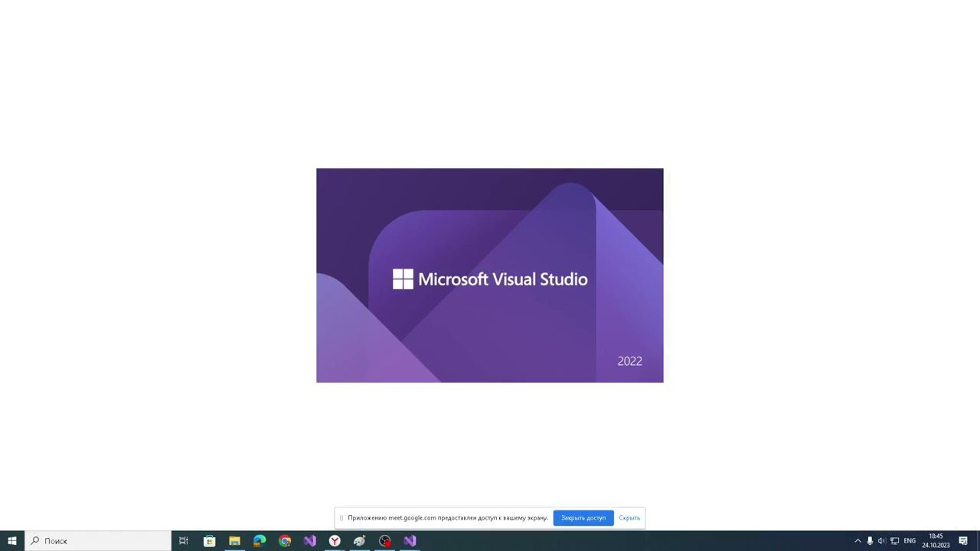Click the microphone tray icon

[870, 541]
